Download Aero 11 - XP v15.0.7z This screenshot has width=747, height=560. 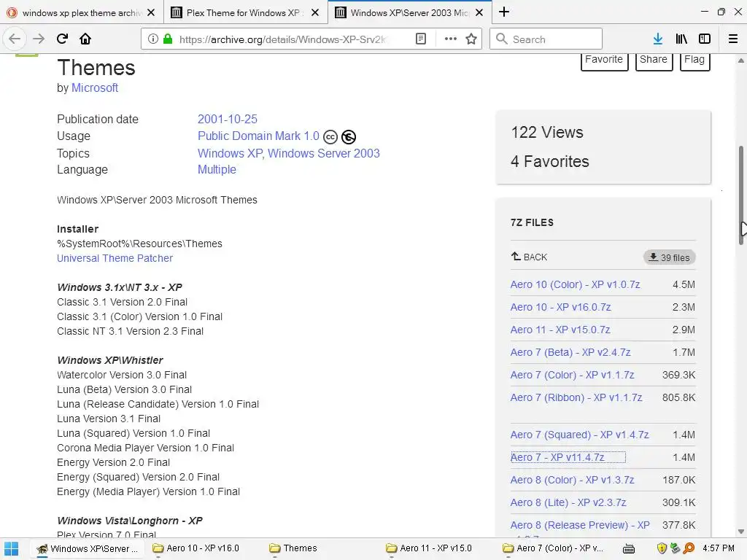(560, 330)
